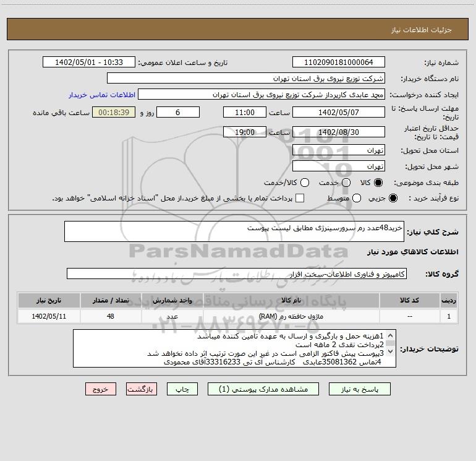
Task: Click the response deadline date 1402/05/07
Action: 339,112
